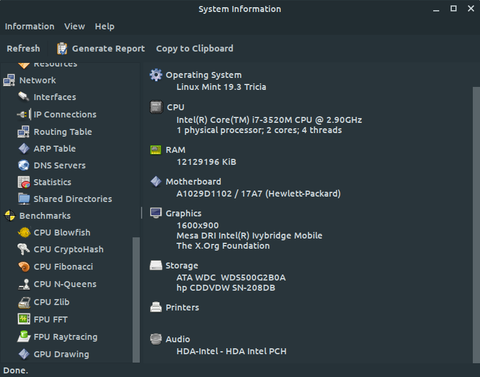Open the Help menu
Screen dimensions: 480x377
pyautogui.click(x=105, y=26)
